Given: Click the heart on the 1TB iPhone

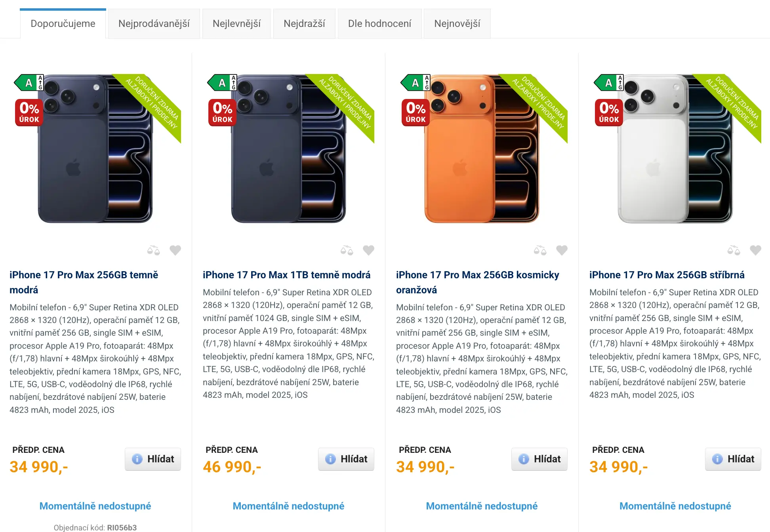Looking at the screenshot, I should click(369, 250).
